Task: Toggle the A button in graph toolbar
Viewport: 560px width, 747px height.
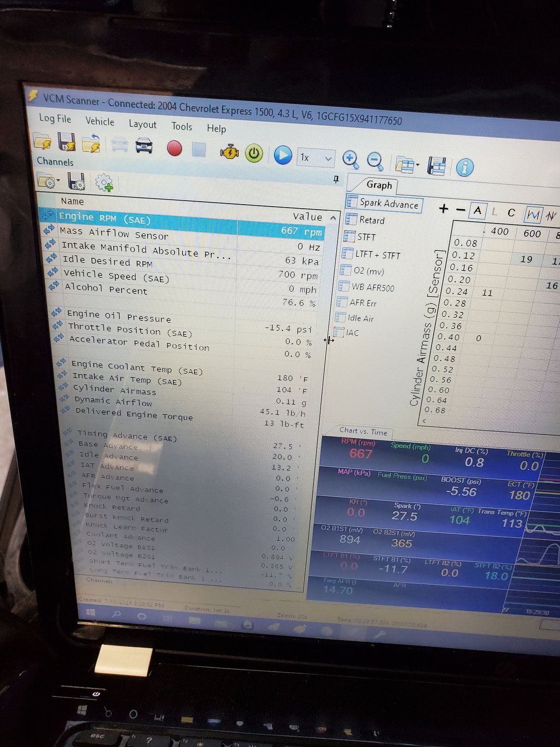Action: tap(477, 211)
